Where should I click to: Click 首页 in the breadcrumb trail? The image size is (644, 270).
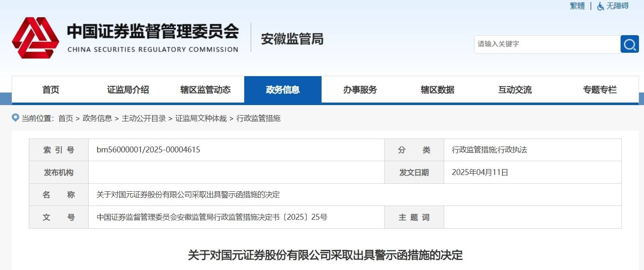(x=66, y=118)
